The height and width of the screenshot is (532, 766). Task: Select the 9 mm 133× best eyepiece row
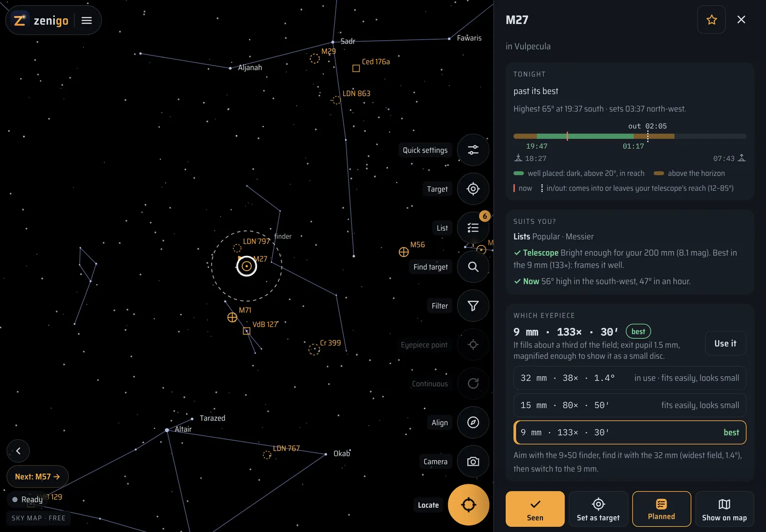630,432
